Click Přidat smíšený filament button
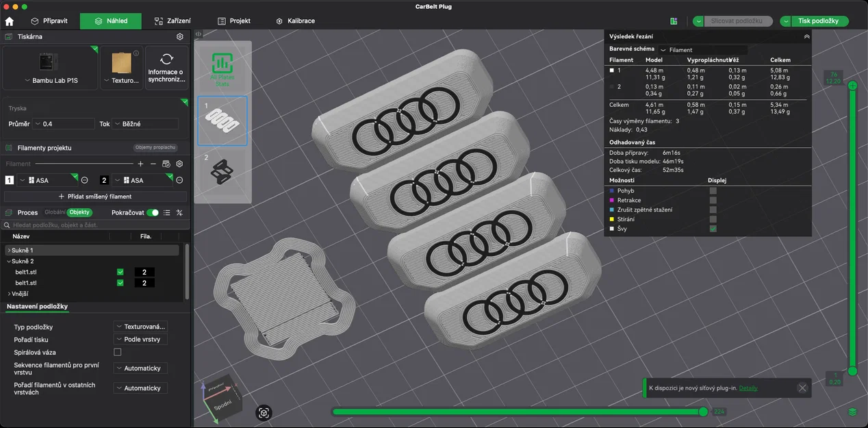Viewport: 868px width, 428px height. [x=96, y=197]
